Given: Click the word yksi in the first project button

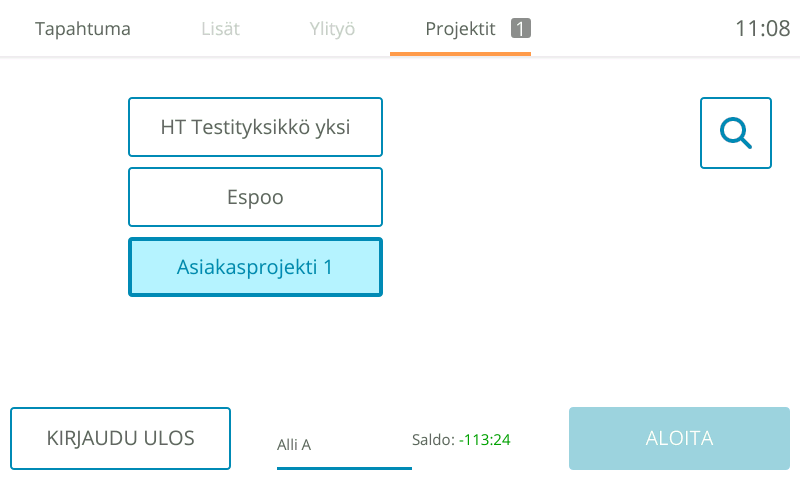Looking at the screenshot, I should [x=333, y=128].
